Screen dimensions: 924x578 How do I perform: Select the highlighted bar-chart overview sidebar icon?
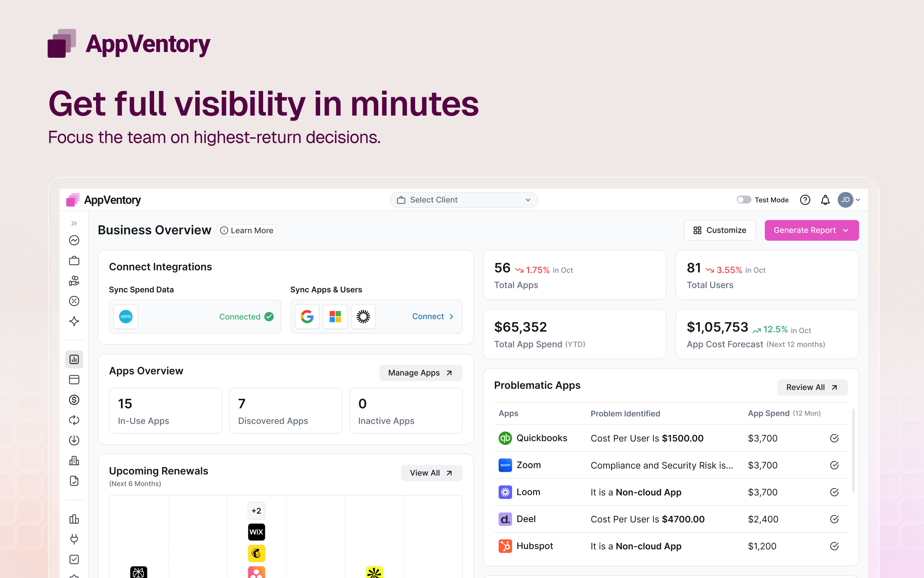click(74, 359)
